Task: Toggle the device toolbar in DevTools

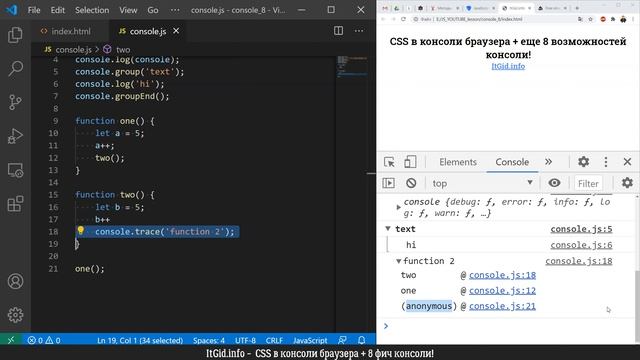Action: 410,162
